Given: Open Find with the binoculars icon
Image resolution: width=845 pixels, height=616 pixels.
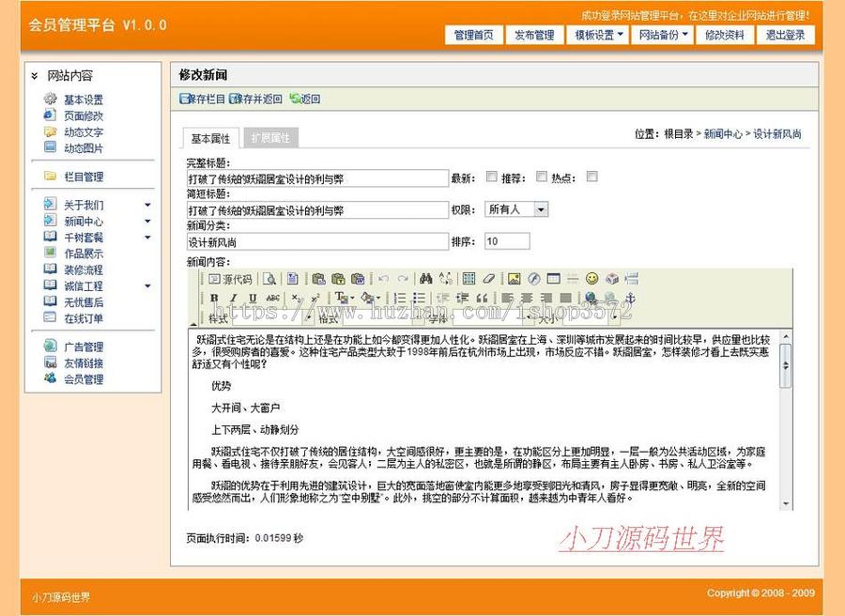Looking at the screenshot, I should (426, 279).
